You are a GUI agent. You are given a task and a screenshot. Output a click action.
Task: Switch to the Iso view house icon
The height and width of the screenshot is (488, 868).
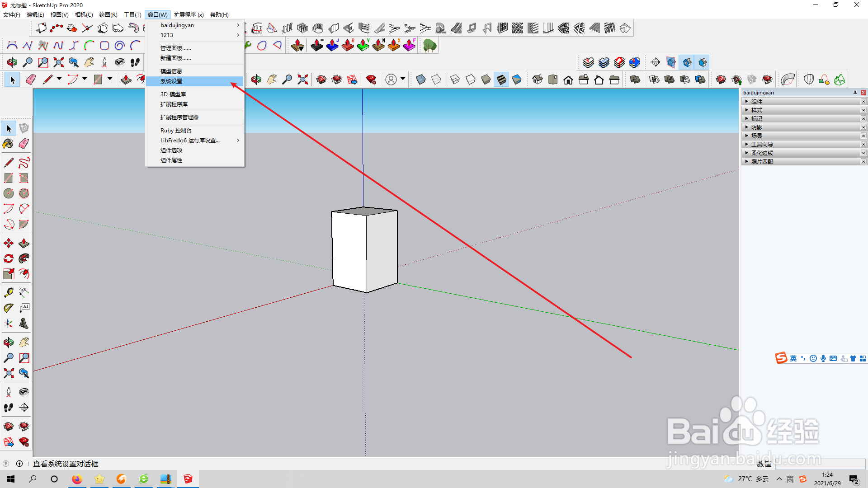pos(537,80)
